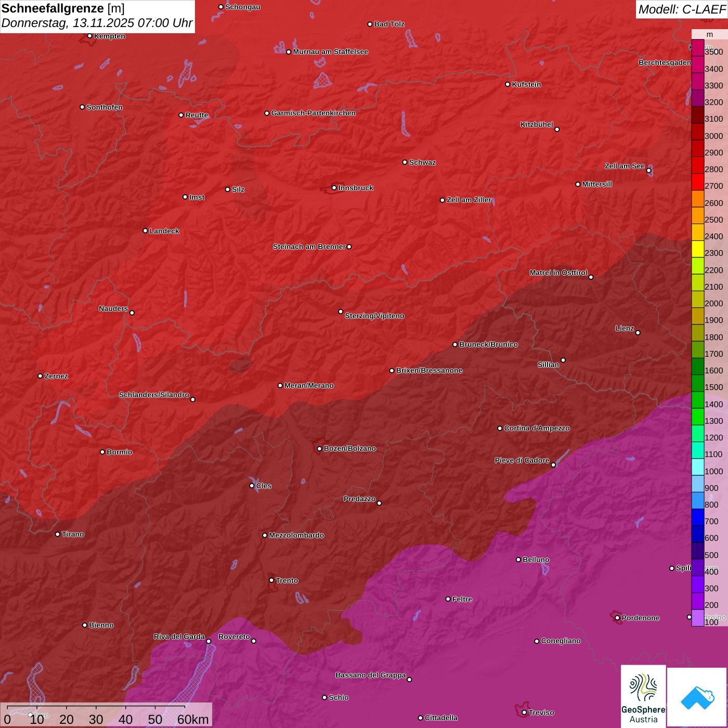Click the yellow 2300 m legend swatch
728x728 pixels.
coord(698,249)
